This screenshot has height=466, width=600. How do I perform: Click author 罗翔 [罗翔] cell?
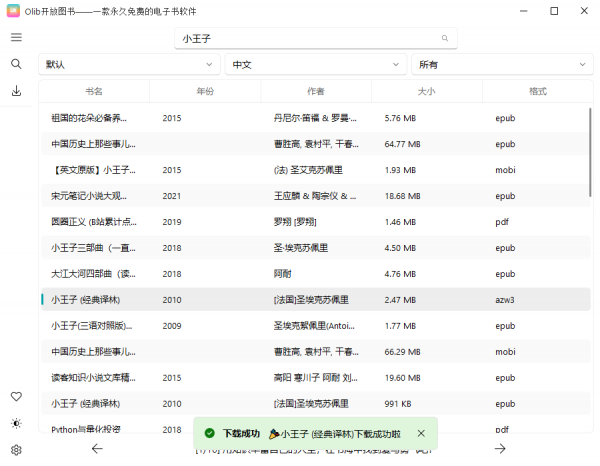click(295, 222)
